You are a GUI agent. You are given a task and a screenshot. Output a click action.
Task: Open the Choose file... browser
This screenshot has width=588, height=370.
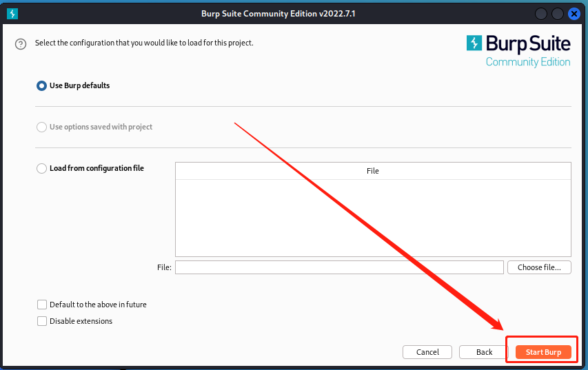coord(539,267)
